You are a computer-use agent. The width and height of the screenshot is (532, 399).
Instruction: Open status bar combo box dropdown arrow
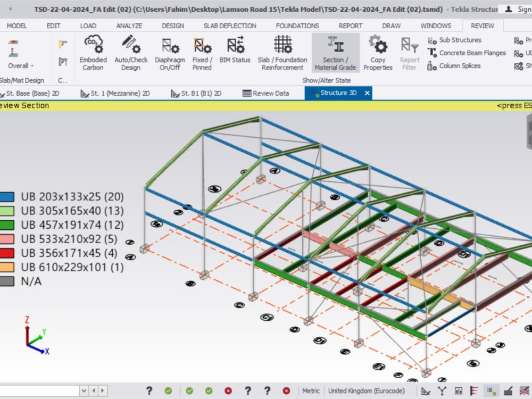click(x=84, y=391)
